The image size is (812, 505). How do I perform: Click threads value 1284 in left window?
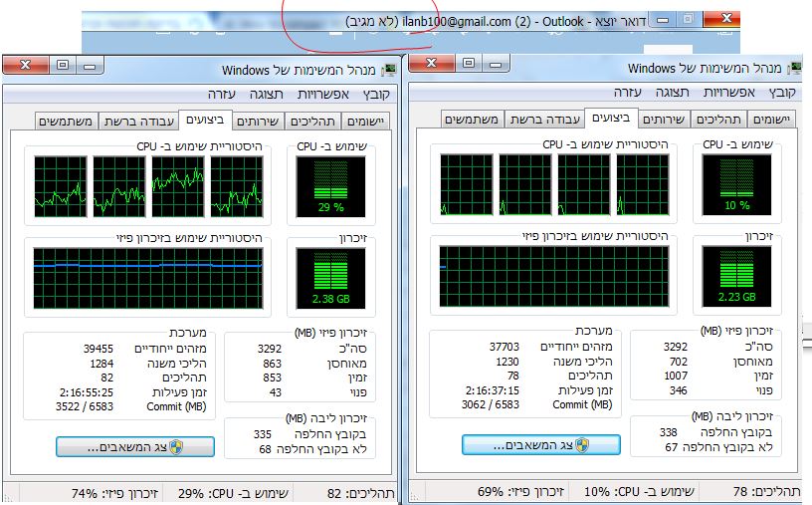101,364
